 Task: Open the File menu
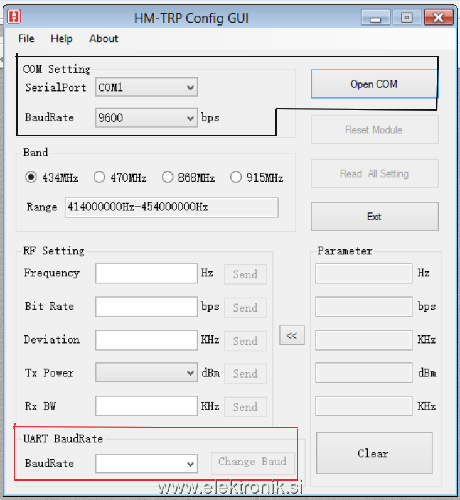26,39
